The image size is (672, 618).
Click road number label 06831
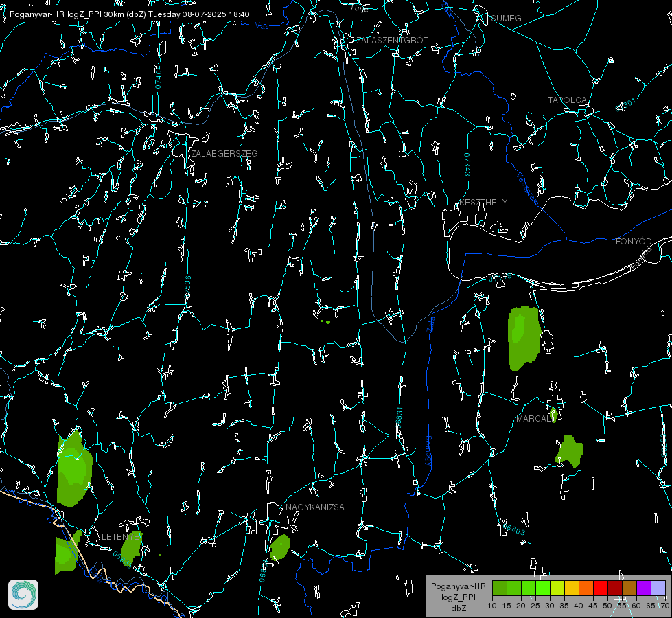click(399, 419)
